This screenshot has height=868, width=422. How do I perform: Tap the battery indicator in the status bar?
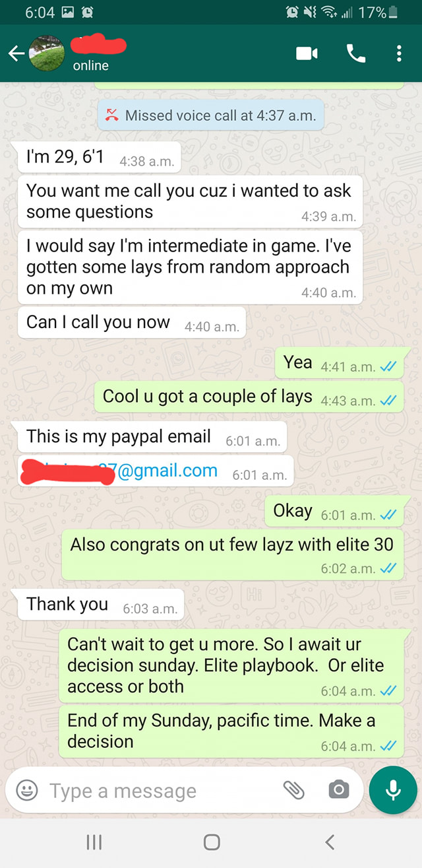click(393, 12)
